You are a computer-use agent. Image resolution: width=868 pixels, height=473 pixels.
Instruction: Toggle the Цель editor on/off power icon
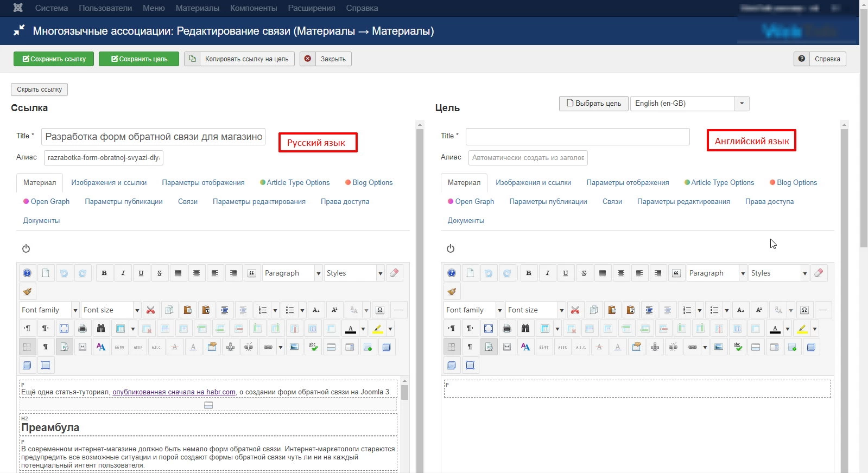[451, 248]
